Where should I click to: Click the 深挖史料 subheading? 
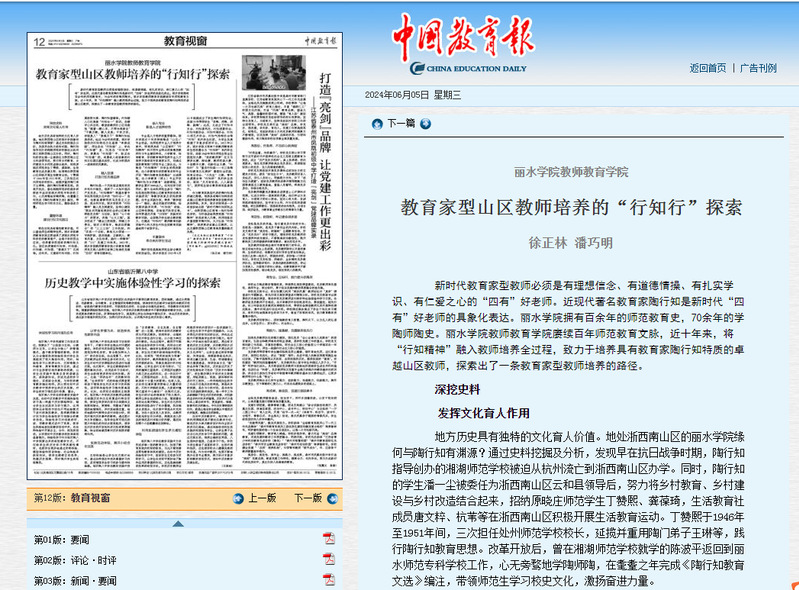point(457,390)
